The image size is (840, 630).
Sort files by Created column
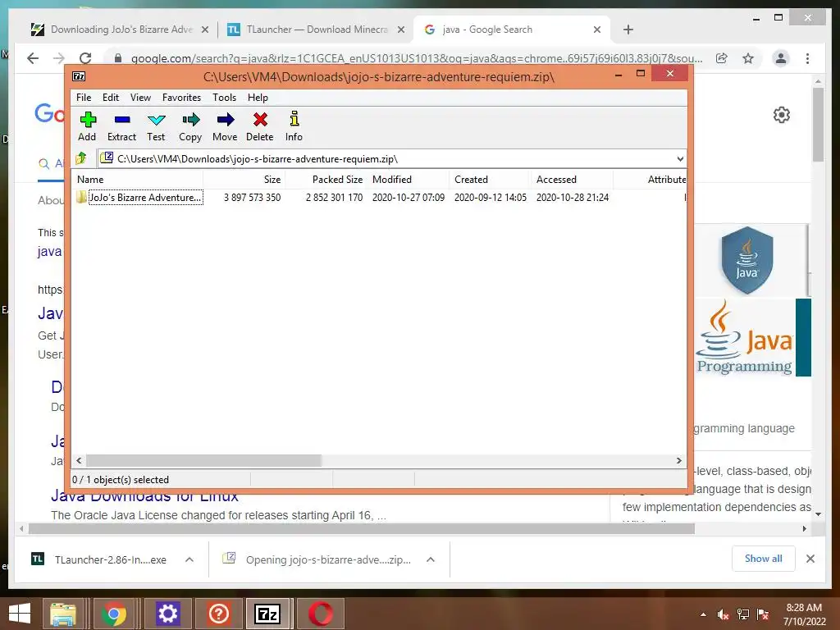[490, 180]
